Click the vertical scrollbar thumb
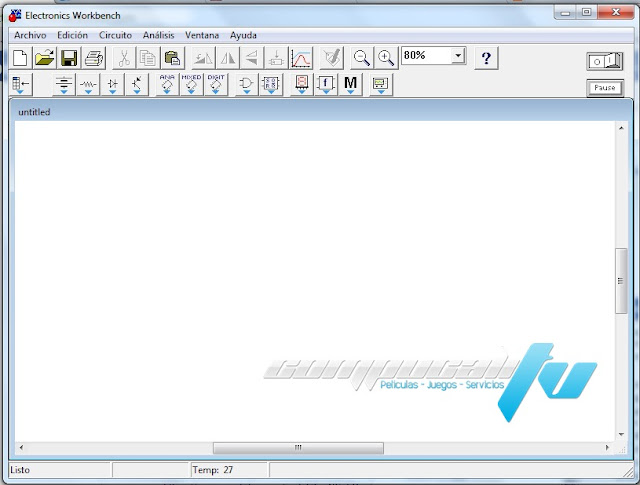This screenshot has height=485, width=640. point(621,281)
